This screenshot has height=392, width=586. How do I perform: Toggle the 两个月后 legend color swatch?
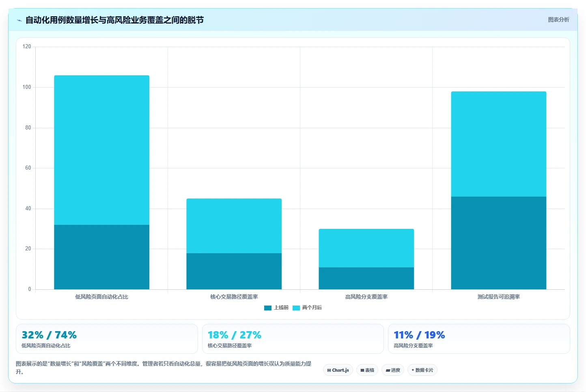(x=296, y=308)
